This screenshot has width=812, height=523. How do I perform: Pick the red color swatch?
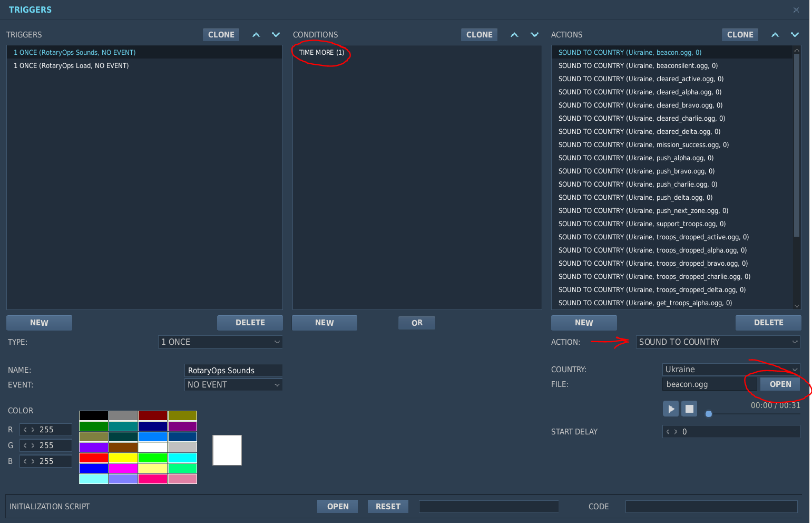coord(94,458)
